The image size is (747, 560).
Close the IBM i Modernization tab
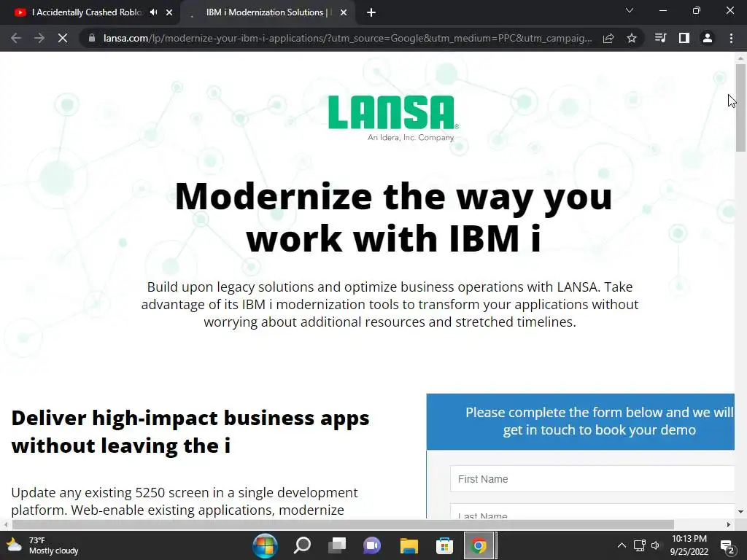point(344,12)
